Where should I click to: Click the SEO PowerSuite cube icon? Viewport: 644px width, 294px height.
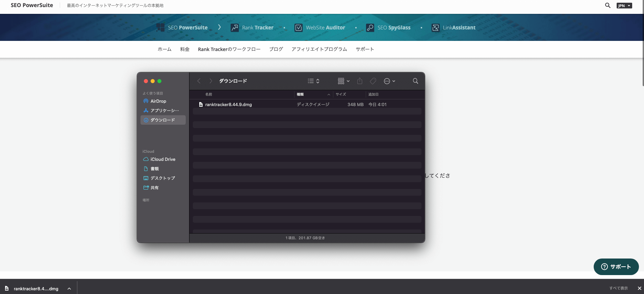point(160,28)
